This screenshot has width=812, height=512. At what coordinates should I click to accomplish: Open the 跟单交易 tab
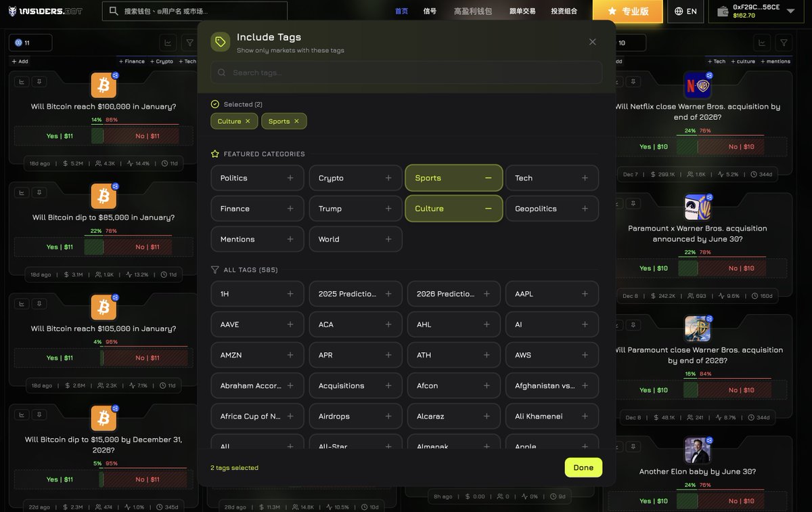[x=522, y=12]
